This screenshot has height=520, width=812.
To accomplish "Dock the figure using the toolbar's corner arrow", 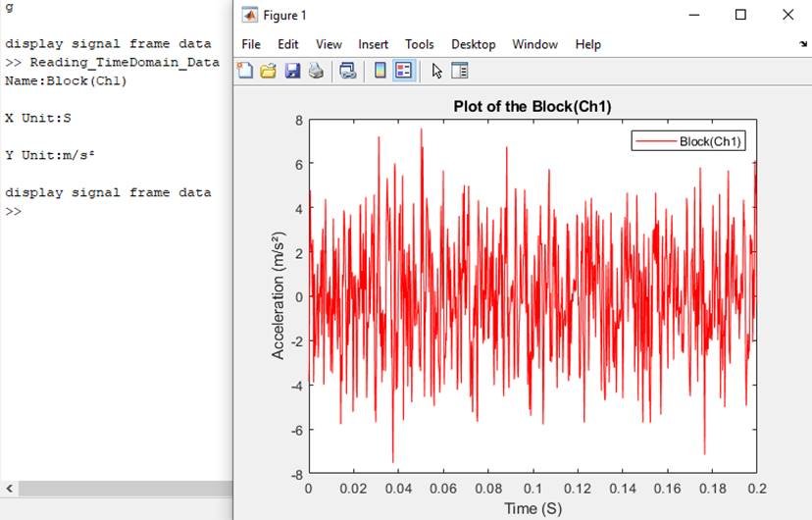I will [x=803, y=44].
